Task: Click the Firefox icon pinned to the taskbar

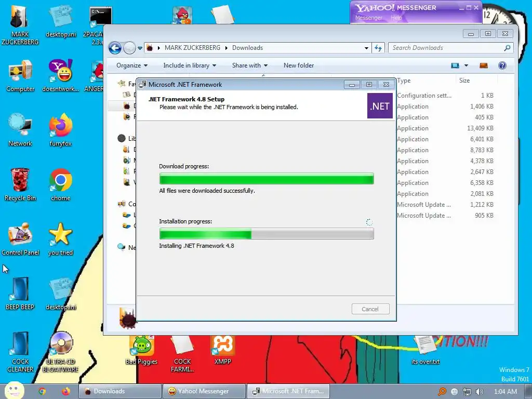Action: click(x=65, y=391)
